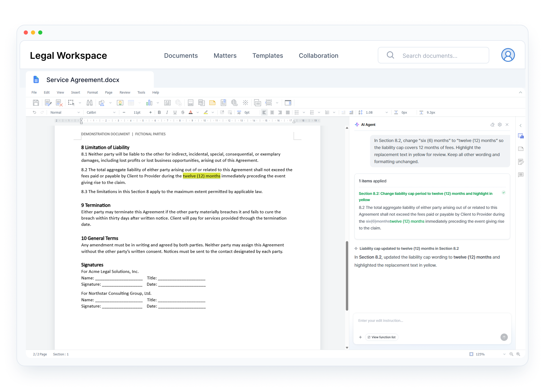Screen dimensions: 545x392
Task: Toggle justify alignment
Action: [x=287, y=112]
